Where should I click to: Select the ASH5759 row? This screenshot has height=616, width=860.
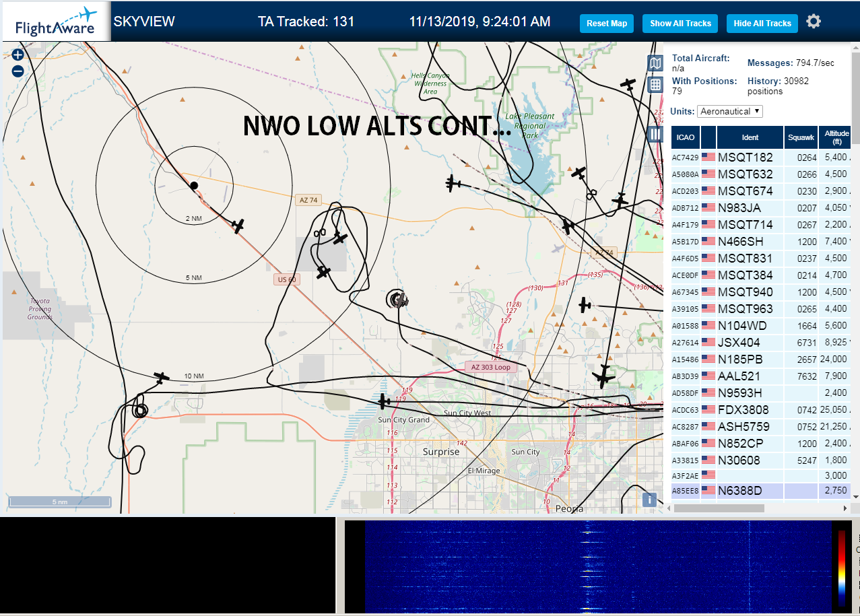click(761, 427)
